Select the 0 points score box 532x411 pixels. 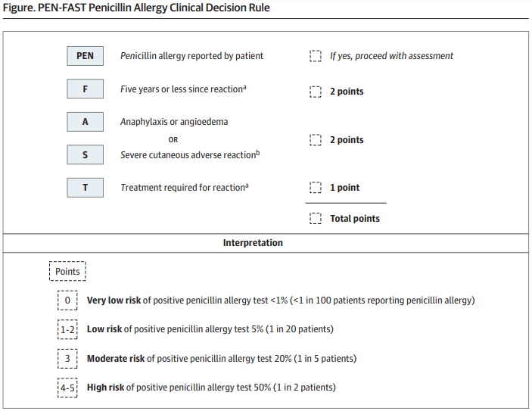click(x=67, y=300)
